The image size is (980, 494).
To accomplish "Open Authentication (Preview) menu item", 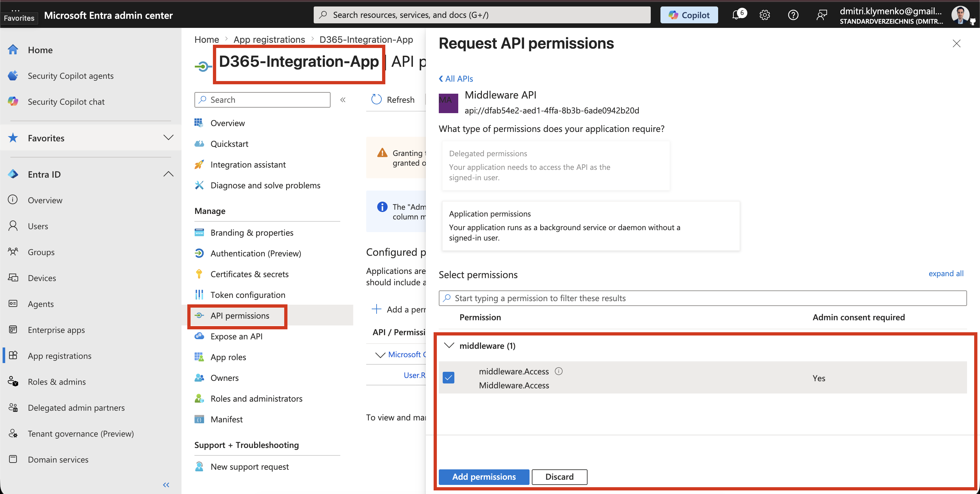I will click(256, 253).
